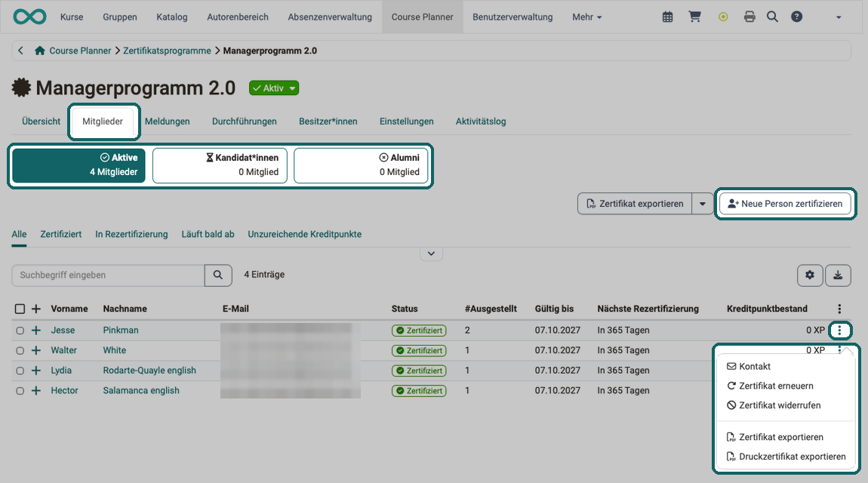Open the Übersicht tab

point(41,122)
